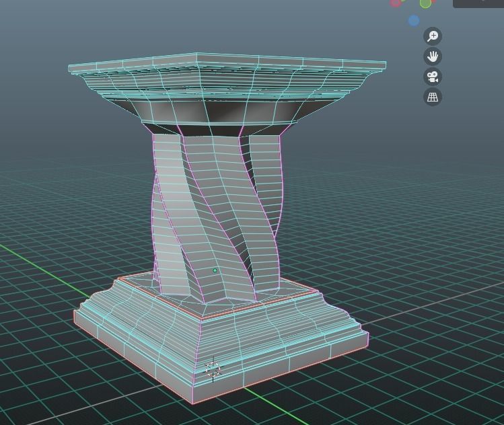This screenshot has width=504, height=425.
Task: Toggle the camera view icon
Action: pos(433,77)
